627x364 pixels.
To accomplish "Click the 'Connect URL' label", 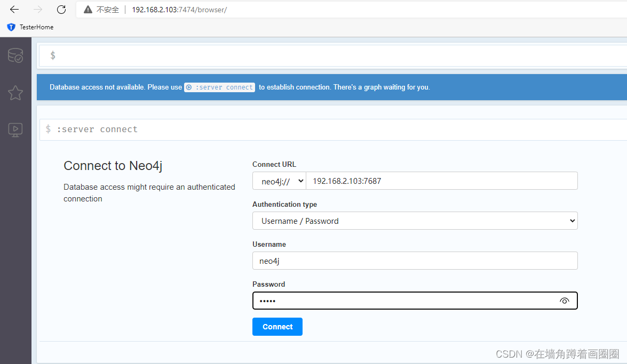I will 274,164.
